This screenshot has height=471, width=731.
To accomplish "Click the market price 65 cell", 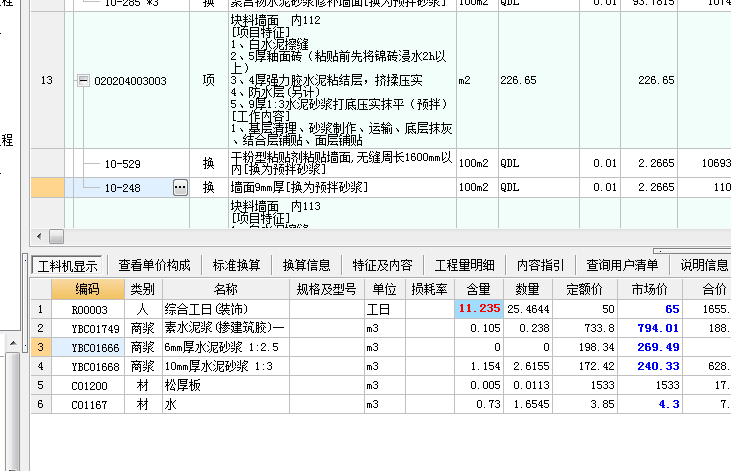I will (x=650, y=309).
